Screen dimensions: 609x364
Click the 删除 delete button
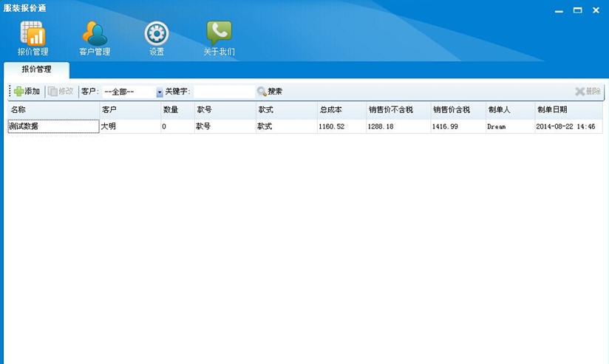[588, 92]
